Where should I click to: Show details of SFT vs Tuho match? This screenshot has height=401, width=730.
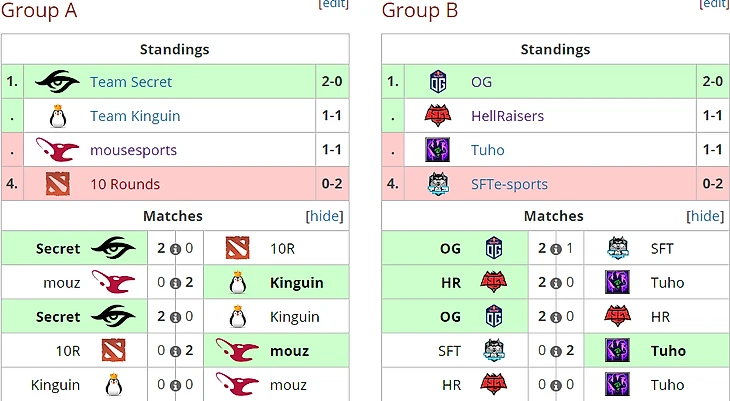coord(556,351)
